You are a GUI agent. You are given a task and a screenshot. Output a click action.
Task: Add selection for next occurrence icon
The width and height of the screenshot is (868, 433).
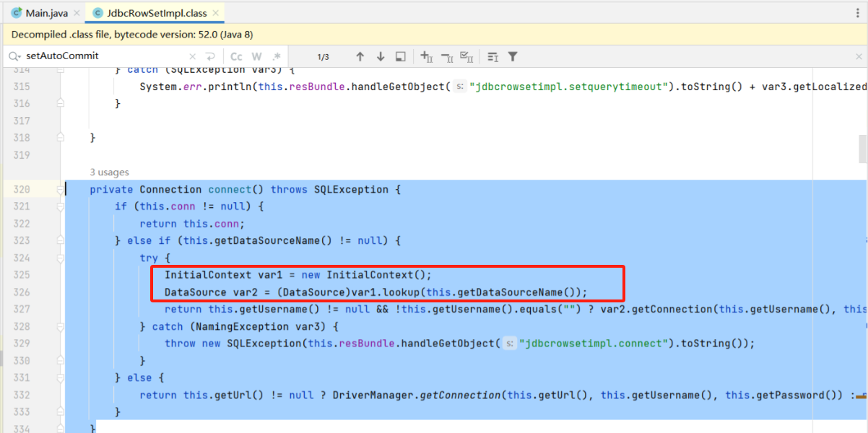point(427,56)
